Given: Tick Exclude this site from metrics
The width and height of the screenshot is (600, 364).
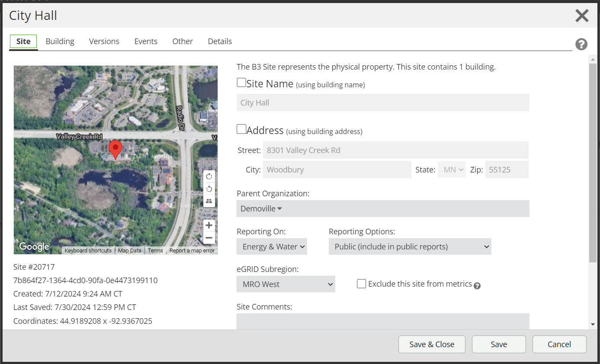Looking at the screenshot, I should pos(362,284).
